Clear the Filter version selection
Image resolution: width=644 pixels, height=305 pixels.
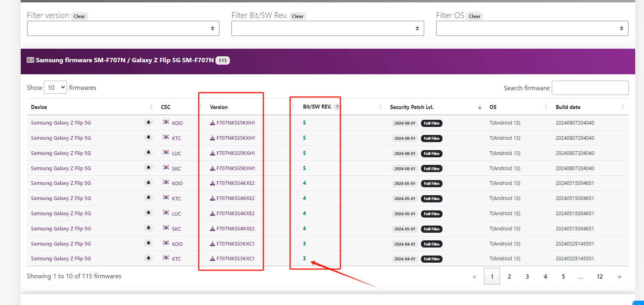pyautogui.click(x=79, y=16)
